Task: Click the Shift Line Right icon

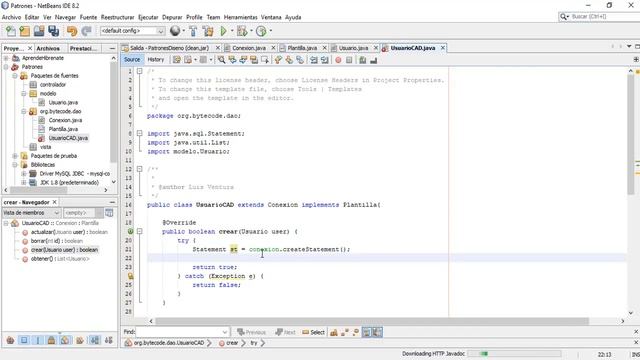Action: [x=324, y=60]
